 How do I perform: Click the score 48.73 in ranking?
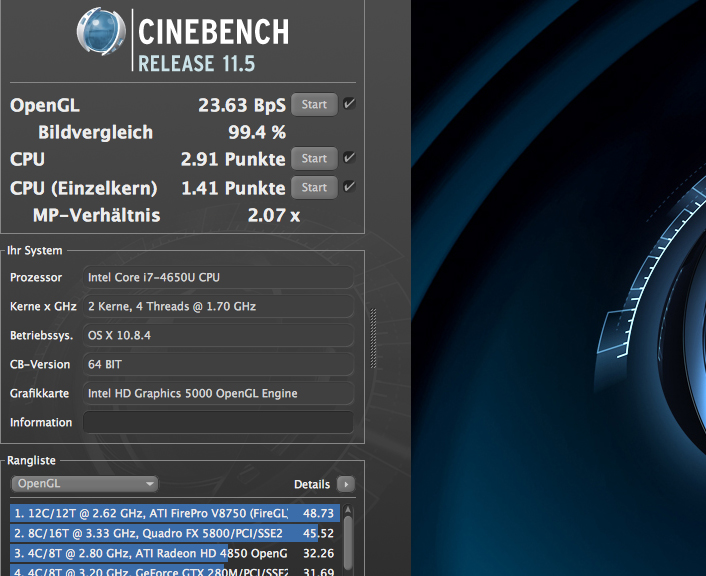click(318, 513)
